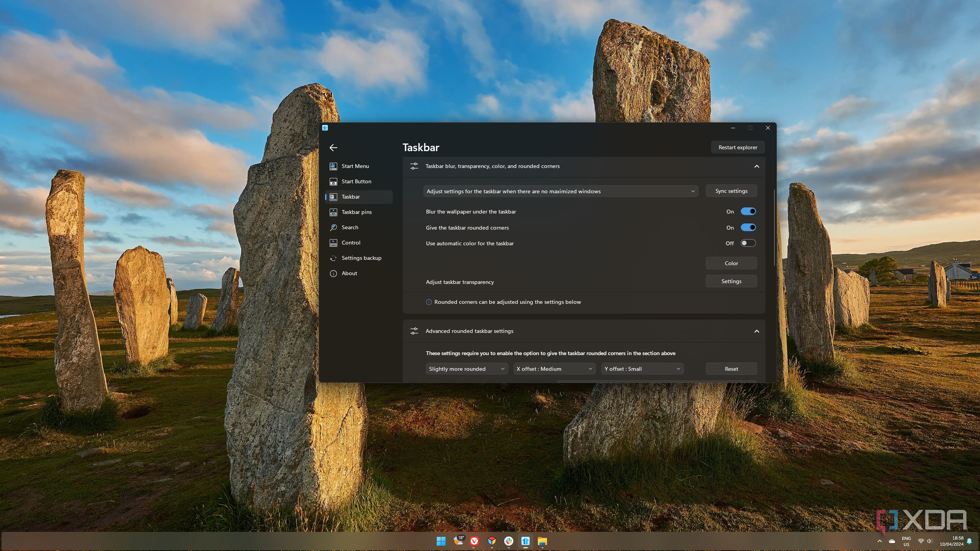Image resolution: width=980 pixels, height=551 pixels.
Task: Open Slack from the taskbar
Action: tap(508, 541)
